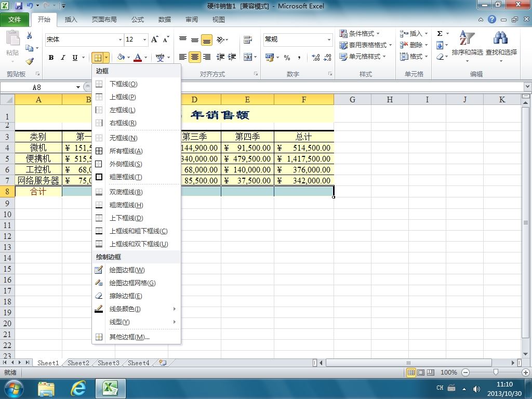Click the Save icon in quick access toolbar
532x399 pixels.
[19, 6]
